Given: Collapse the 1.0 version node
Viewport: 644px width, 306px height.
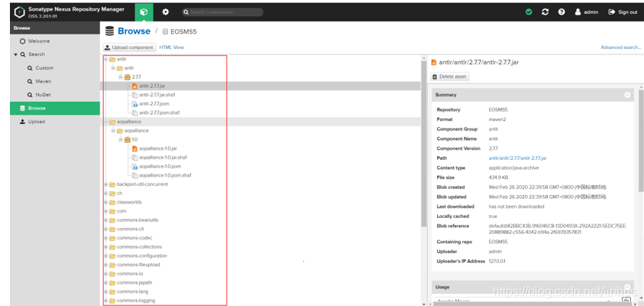Looking at the screenshot, I should coord(121,140).
